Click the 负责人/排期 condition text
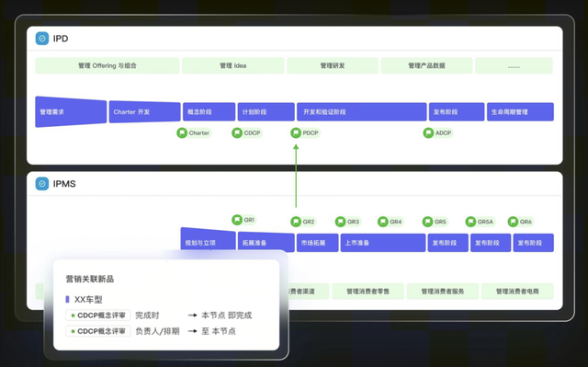This screenshot has height=367, width=588. pyautogui.click(x=157, y=331)
